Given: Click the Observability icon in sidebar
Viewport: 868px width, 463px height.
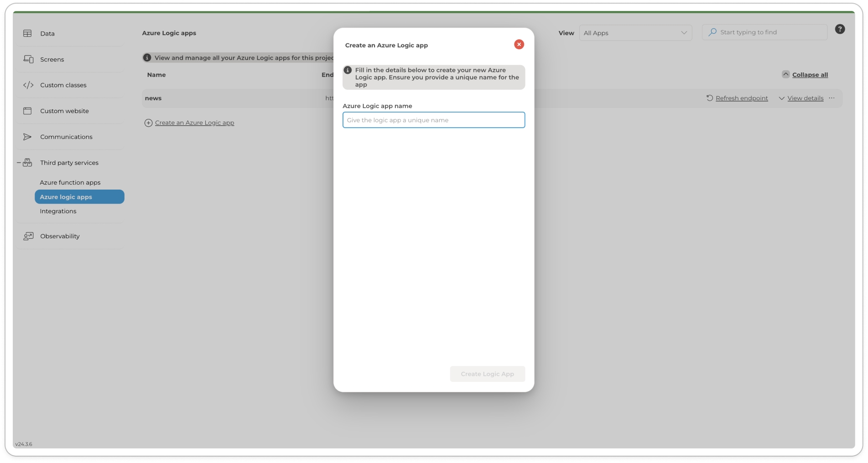Looking at the screenshot, I should pyautogui.click(x=28, y=236).
